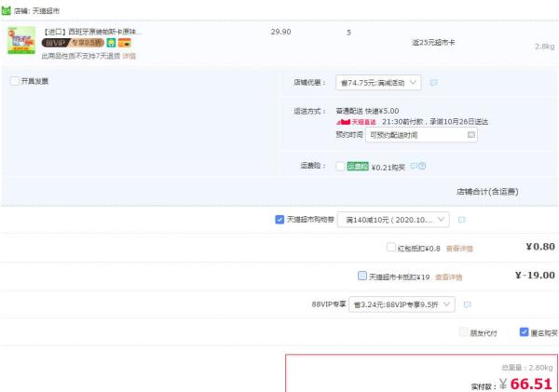Click the green badge icon beside 88VIP
The height and width of the screenshot is (392, 559).
click(111, 43)
